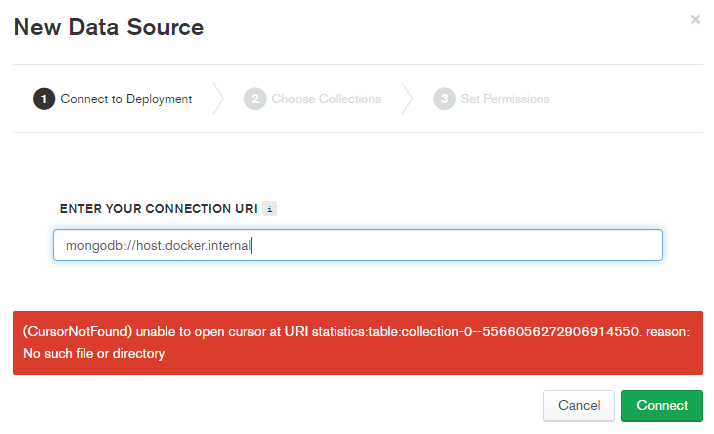
Task: Click chevron separator after Choose Collections
Action: [x=407, y=99]
